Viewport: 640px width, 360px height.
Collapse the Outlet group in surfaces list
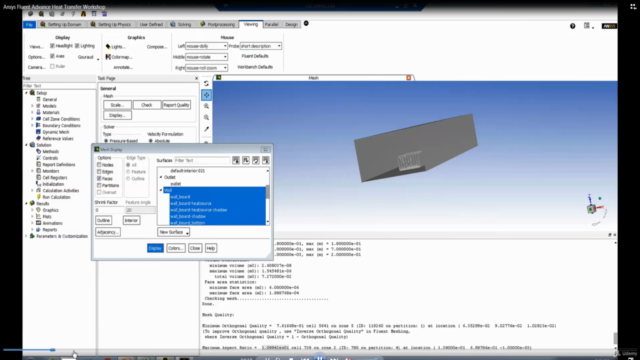click(x=161, y=177)
